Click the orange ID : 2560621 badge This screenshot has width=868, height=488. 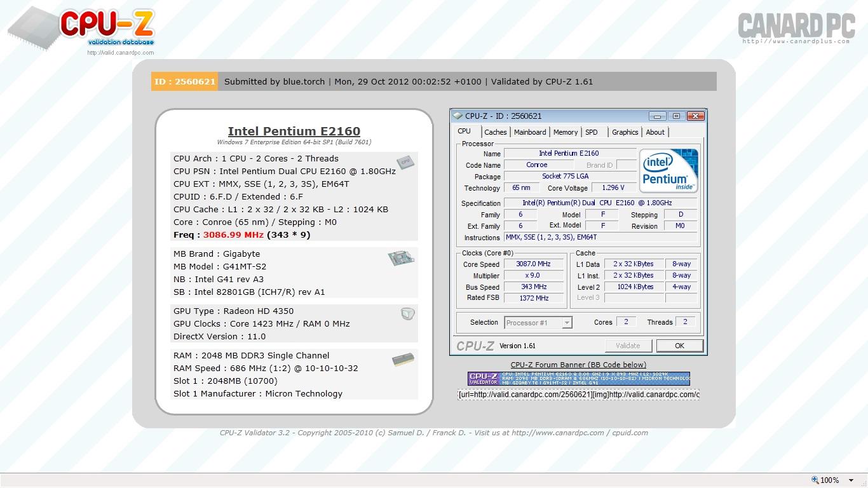pyautogui.click(x=185, y=81)
